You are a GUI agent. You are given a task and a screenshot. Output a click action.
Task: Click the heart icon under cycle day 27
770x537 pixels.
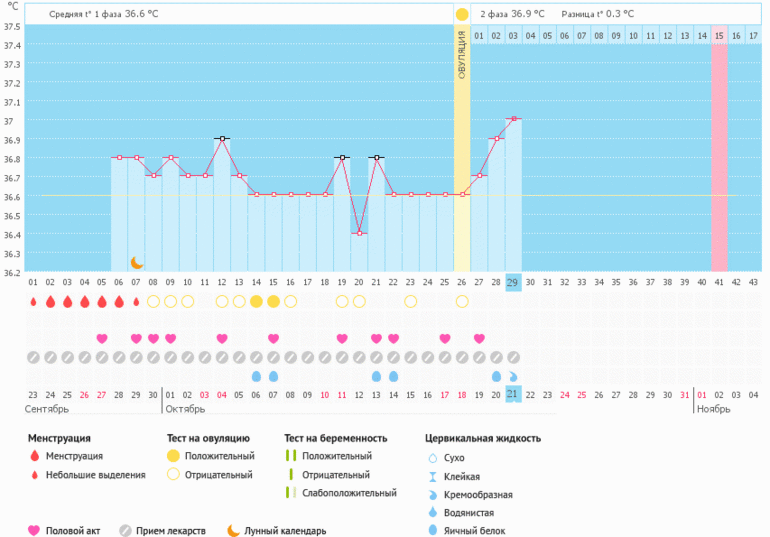pyautogui.click(x=479, y=338)
